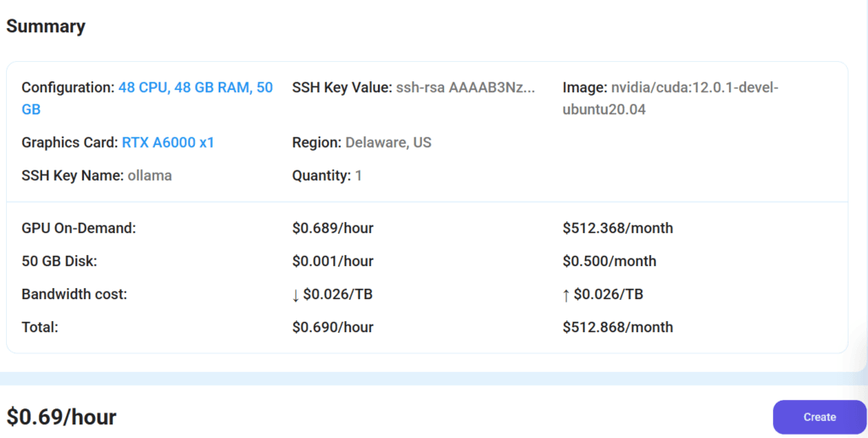Select the truncated ssh-rsa key value

465,88
